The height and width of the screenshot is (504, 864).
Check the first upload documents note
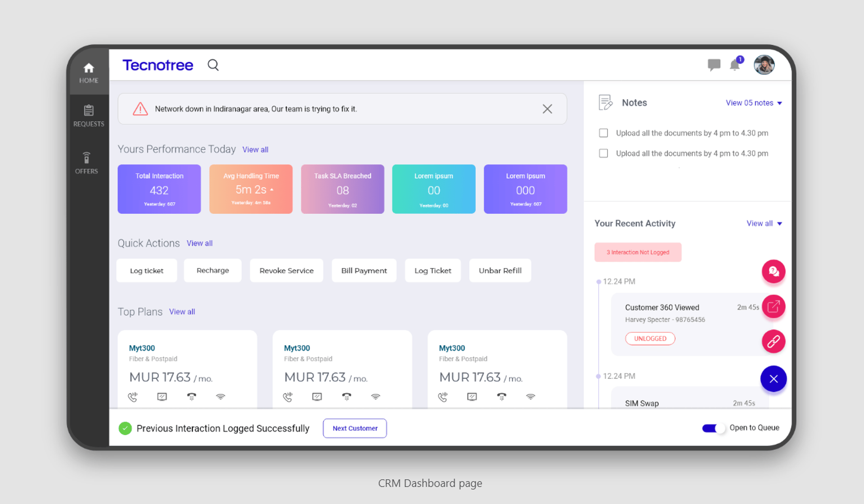(x=603, y=133)
